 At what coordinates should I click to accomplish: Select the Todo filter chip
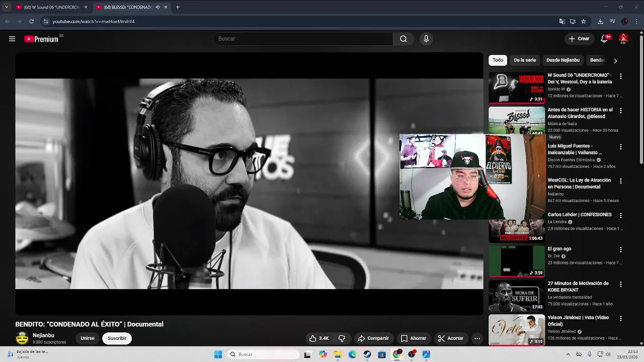pyautogui.click(x=498, y=60)
